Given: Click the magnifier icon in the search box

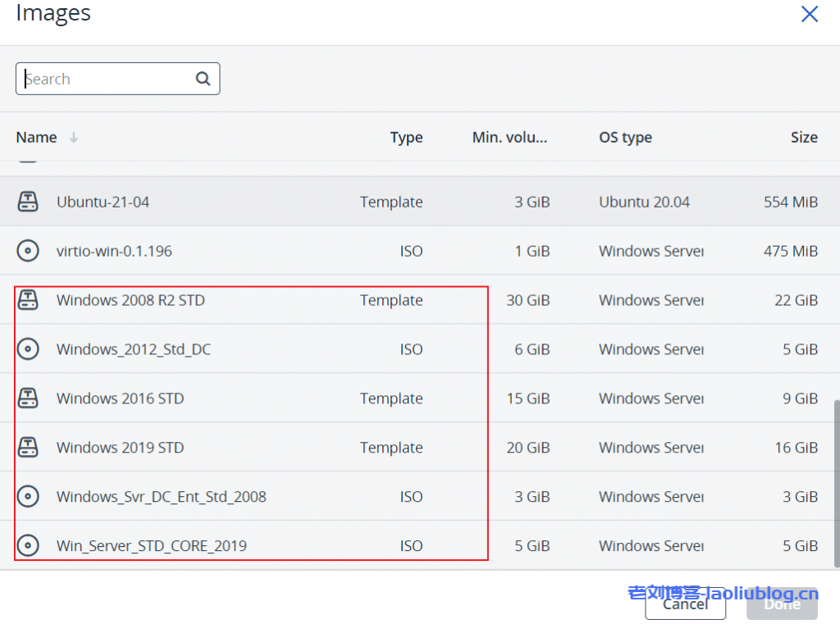Looking at the screenshot, I should 203,79.
